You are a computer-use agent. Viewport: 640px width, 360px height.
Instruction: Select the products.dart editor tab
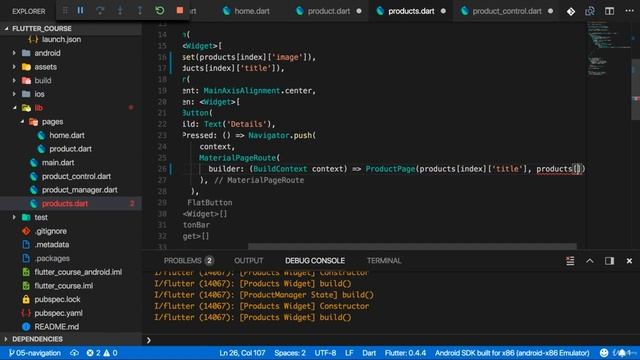pyautogui.click(x=411, y=11)
